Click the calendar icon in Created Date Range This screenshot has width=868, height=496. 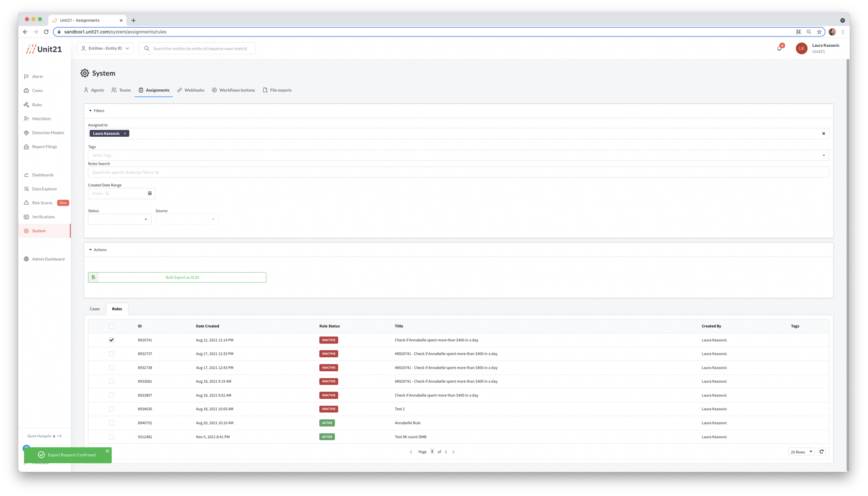pos(150,193)
